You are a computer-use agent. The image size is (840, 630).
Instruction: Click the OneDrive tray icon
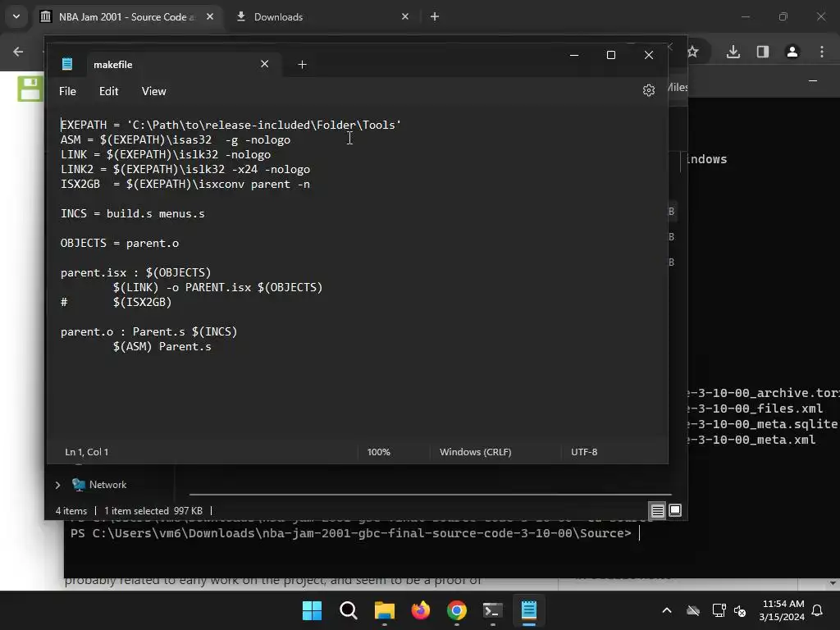tap(693, 610)
